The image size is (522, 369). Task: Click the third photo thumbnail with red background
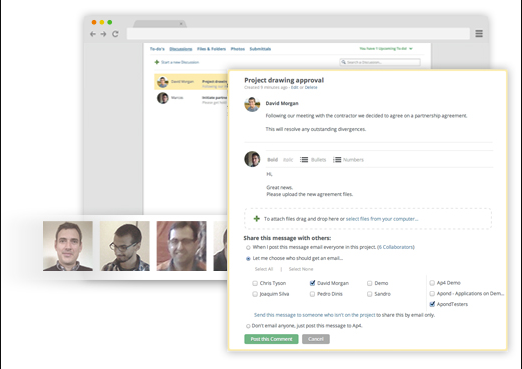click(x=182, y=246)
